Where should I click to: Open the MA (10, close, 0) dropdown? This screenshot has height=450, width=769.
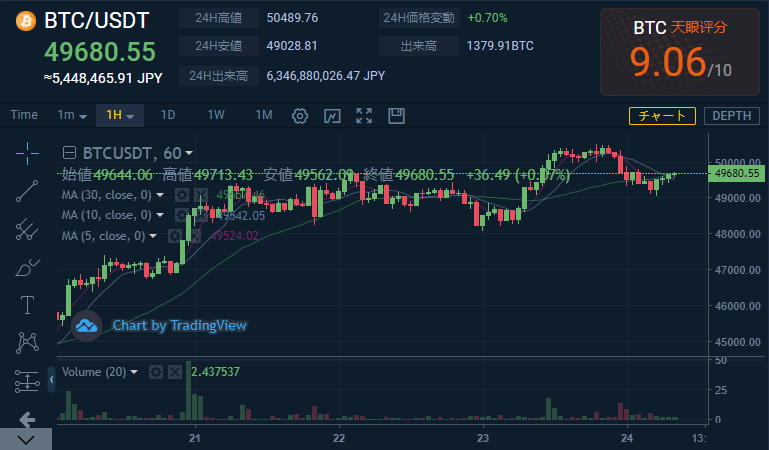click(x=159, y=215)
